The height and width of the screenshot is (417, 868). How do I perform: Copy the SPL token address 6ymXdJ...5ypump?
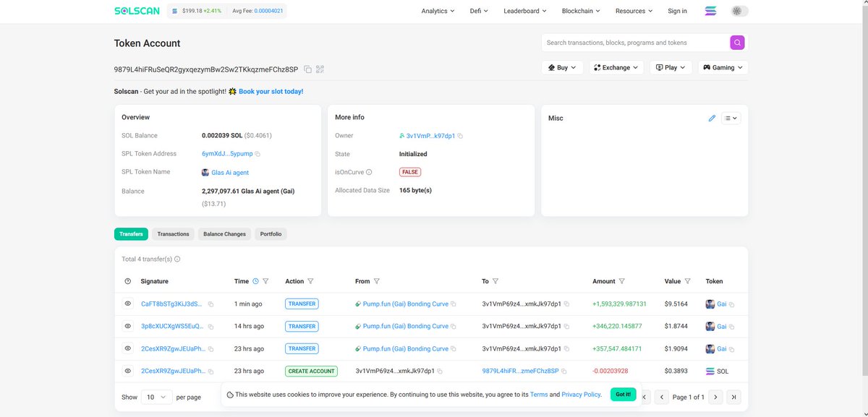(258, 154)
